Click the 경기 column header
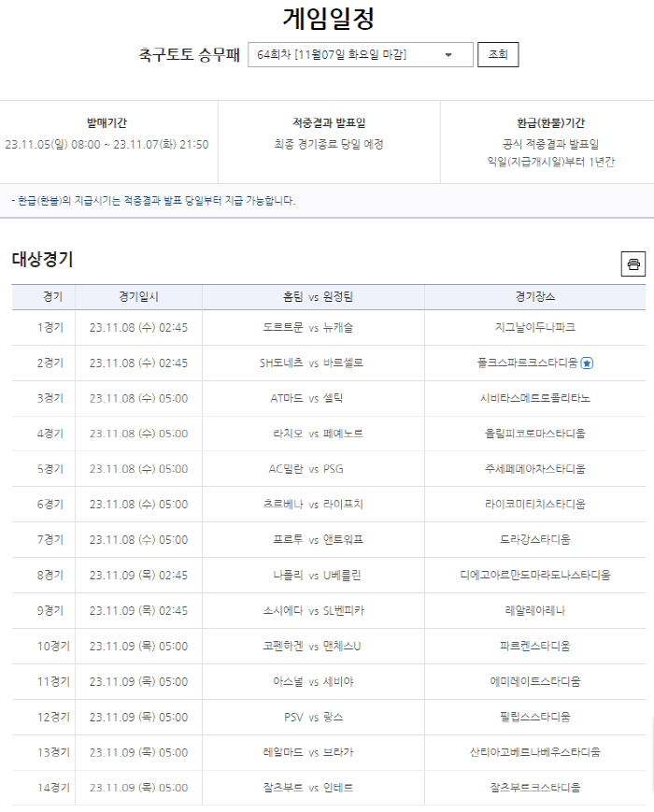Image resolution: width=654 pixels, height=812 pixels. (53, 297)
